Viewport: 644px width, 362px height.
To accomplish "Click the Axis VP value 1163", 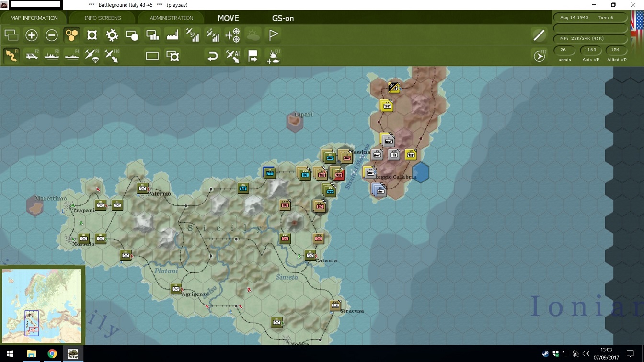I will click(590, 50).
